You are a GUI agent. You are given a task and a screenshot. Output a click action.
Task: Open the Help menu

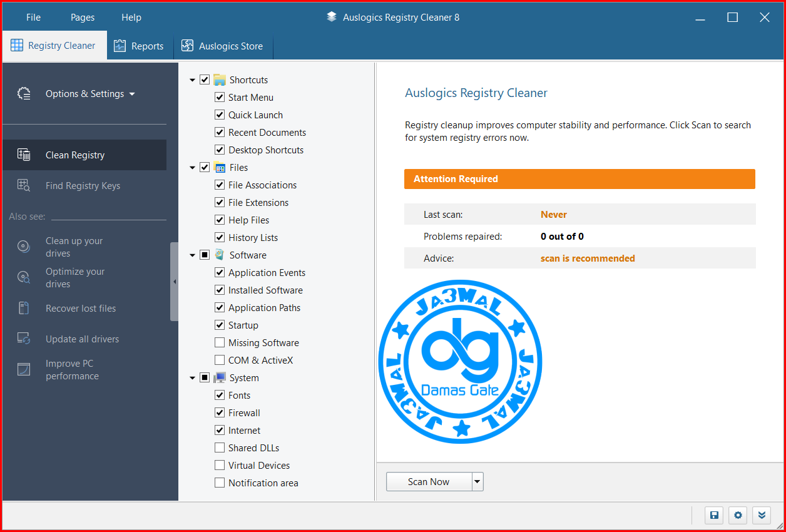click(x=131, y=17)
